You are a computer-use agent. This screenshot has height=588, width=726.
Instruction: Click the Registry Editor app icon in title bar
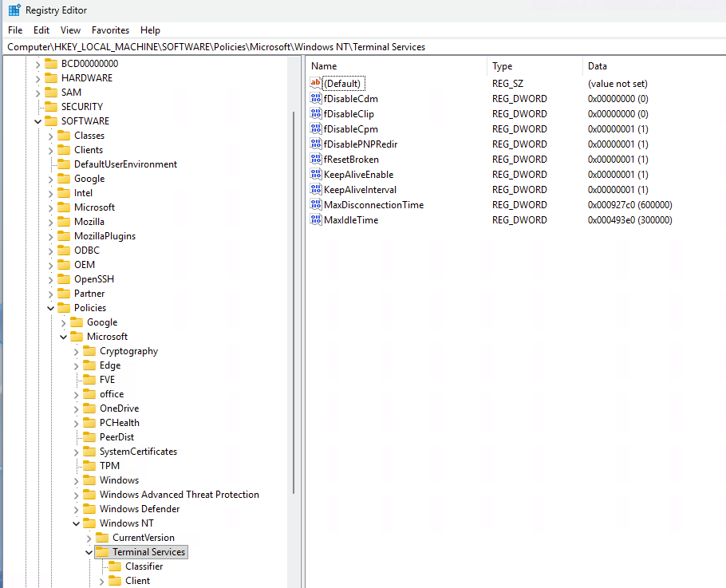click(x=14, y=10)
